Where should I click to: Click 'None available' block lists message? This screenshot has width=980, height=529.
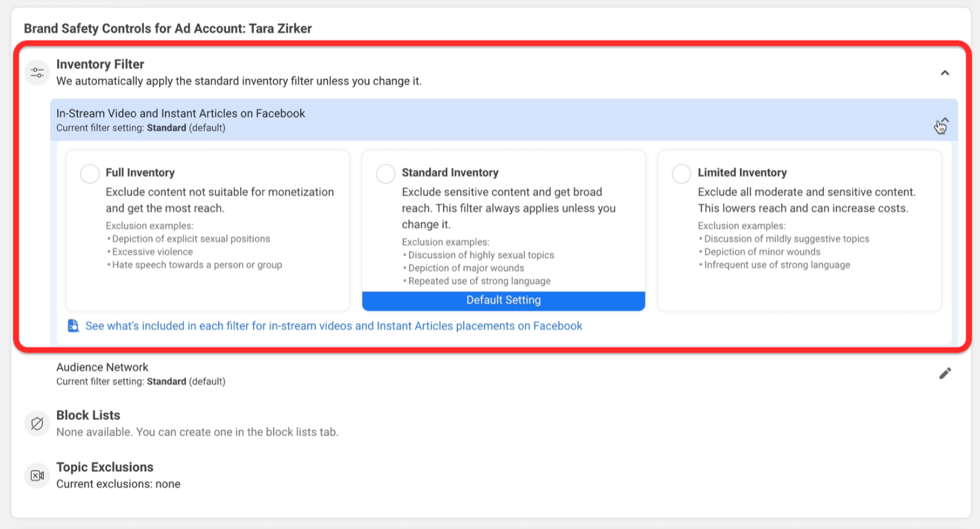[x=197, y=432]
